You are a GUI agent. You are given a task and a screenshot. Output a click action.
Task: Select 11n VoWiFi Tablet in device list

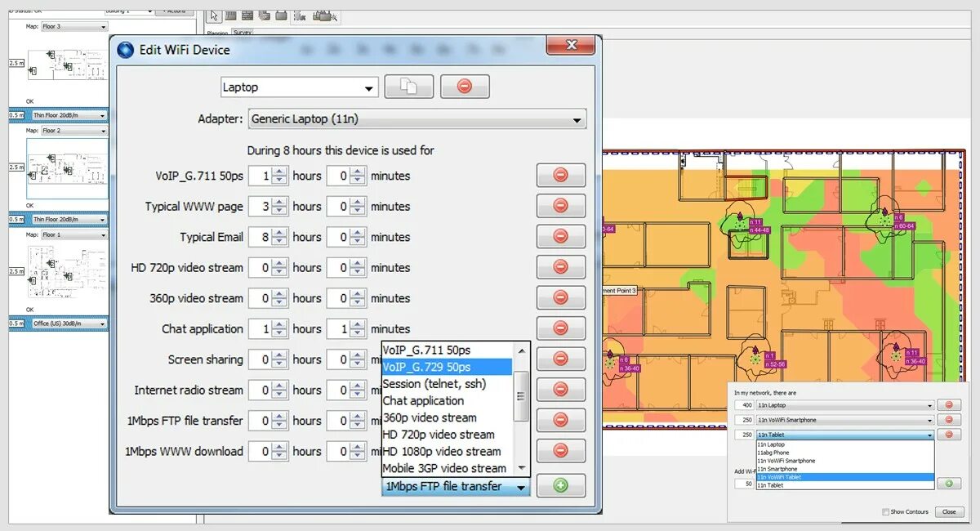click(x=844, y=477)
